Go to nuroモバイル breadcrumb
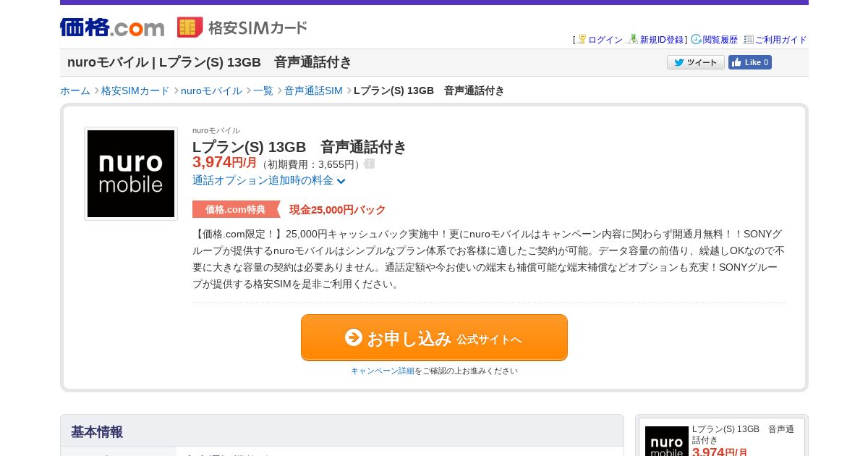The height and width of the screenshot is (456, 868). (x=211, y=90)
